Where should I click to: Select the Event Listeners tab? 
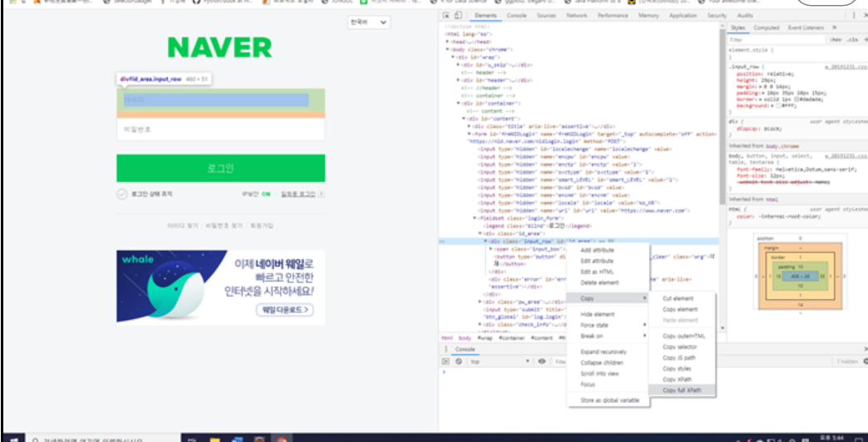[x=806, y=27]
